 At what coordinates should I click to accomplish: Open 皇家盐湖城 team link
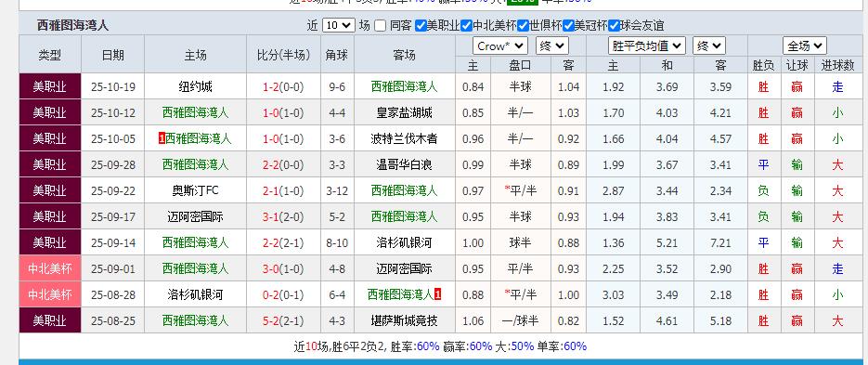point(404,113)
